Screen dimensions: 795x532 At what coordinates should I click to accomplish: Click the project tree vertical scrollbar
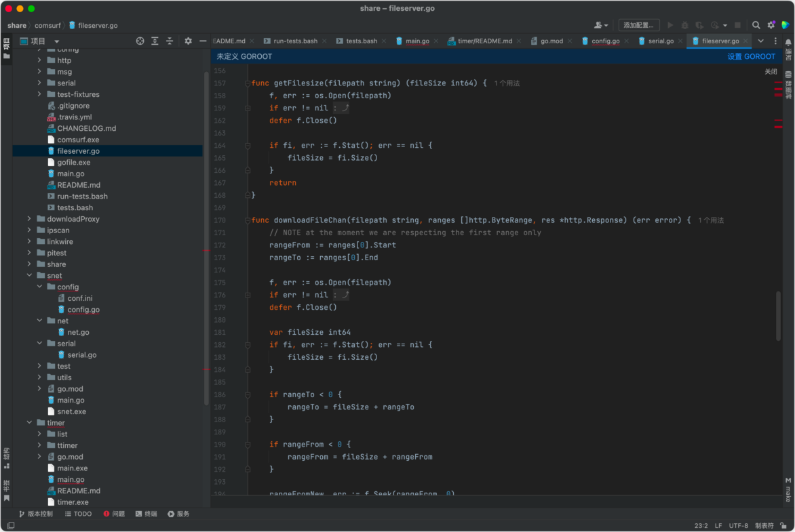(206, 238)
